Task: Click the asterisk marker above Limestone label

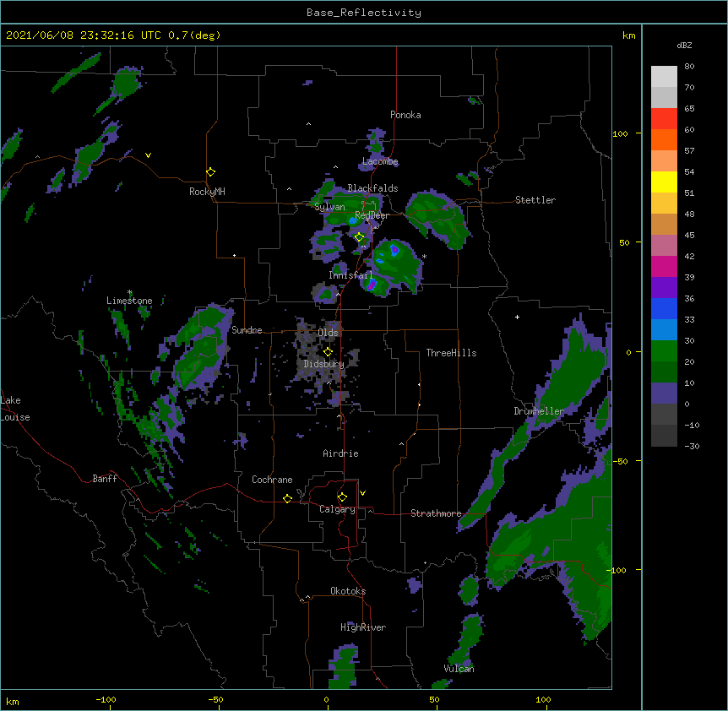Action: pyautogui.click(x=129, y=292)
